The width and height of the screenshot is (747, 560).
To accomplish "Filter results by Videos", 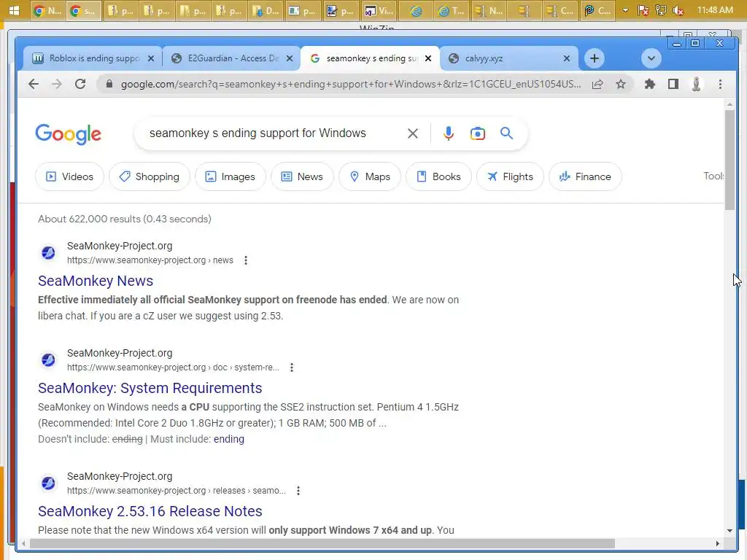I will [x=69, y=176].
